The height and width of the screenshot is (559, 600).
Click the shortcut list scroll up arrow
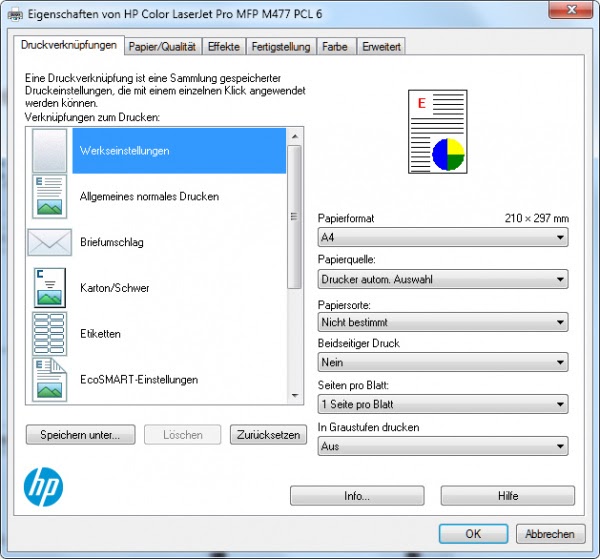pos(295,137)
